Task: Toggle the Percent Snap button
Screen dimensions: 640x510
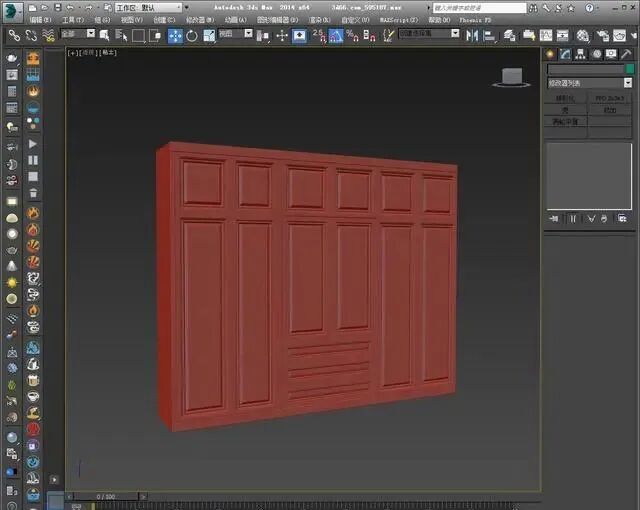Action: click(x=352, y=36)
